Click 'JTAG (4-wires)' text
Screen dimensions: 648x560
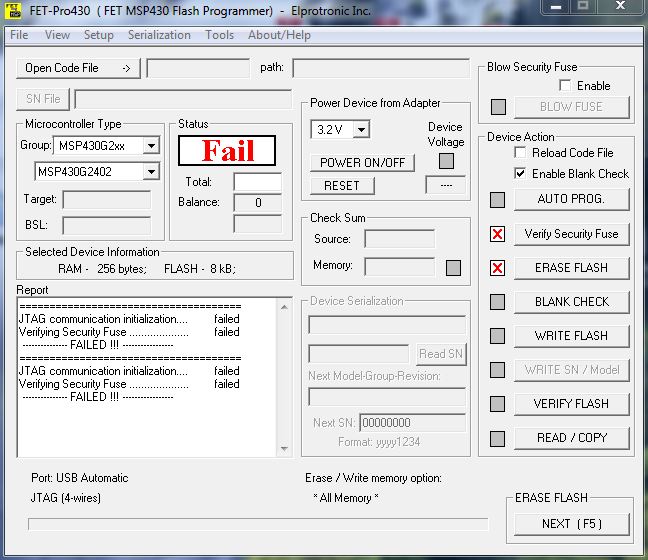66,498
